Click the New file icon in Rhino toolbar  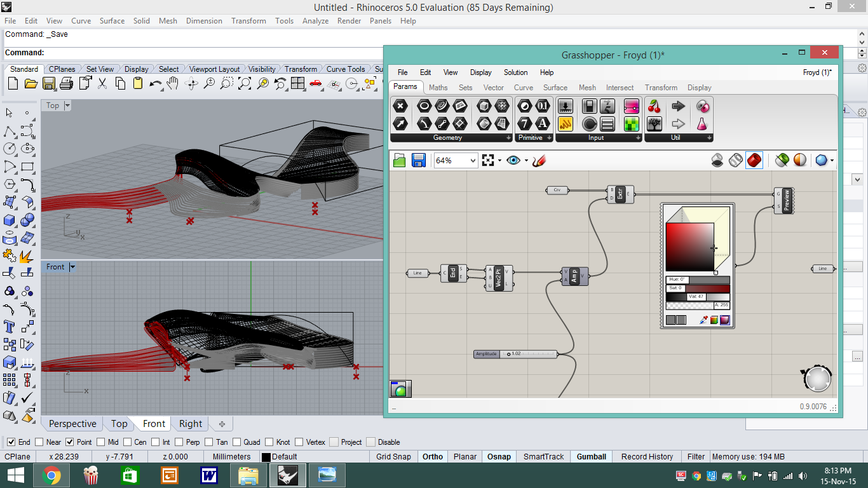pyautogui.click(x=13, y=84)
